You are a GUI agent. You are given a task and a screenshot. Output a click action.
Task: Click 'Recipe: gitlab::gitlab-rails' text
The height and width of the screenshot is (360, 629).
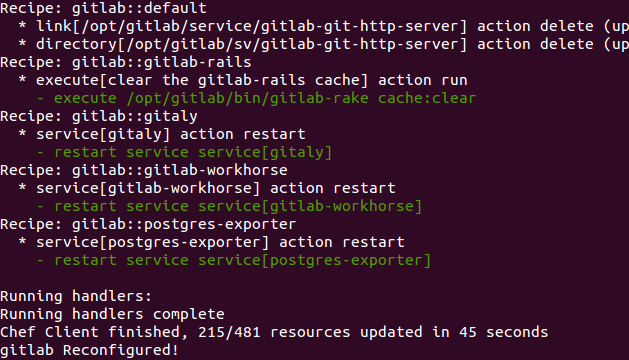tap(126, 62)
